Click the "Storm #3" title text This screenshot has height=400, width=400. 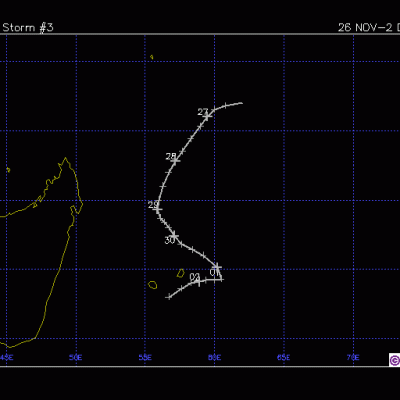point(28,28)
